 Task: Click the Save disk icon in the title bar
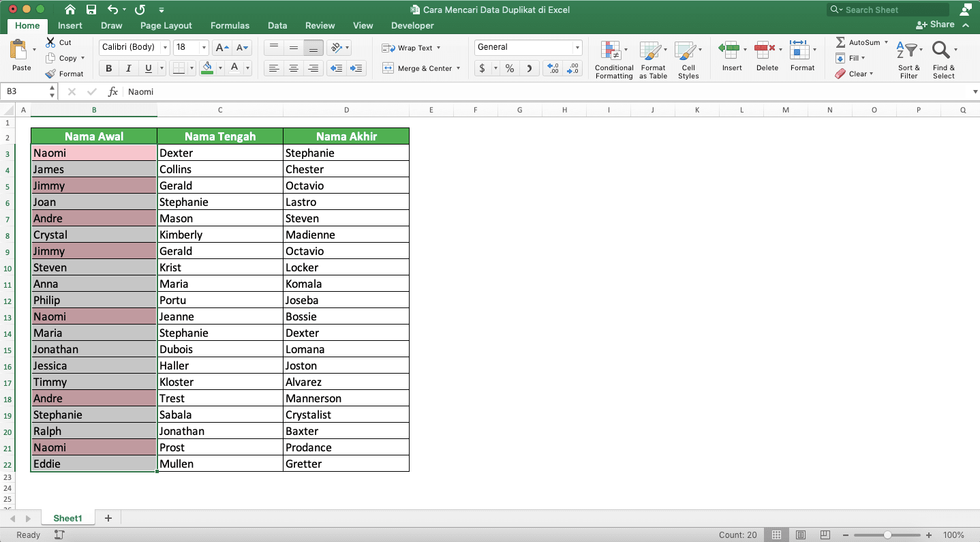click(x=91, y=10)
